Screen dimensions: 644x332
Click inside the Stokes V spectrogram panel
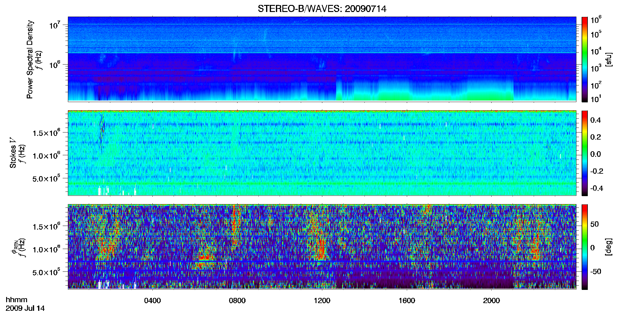point(322,153)
